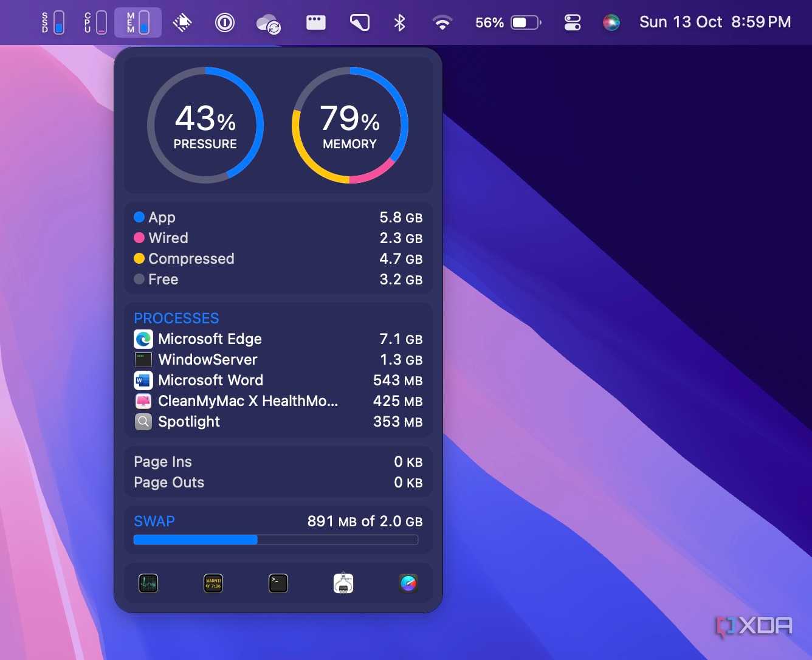Click the SSD menu bar monitor

(x=53, y=22)
